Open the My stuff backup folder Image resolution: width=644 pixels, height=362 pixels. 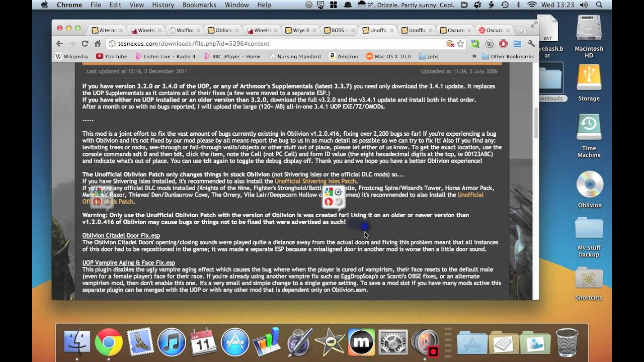[x=589, y=237]
